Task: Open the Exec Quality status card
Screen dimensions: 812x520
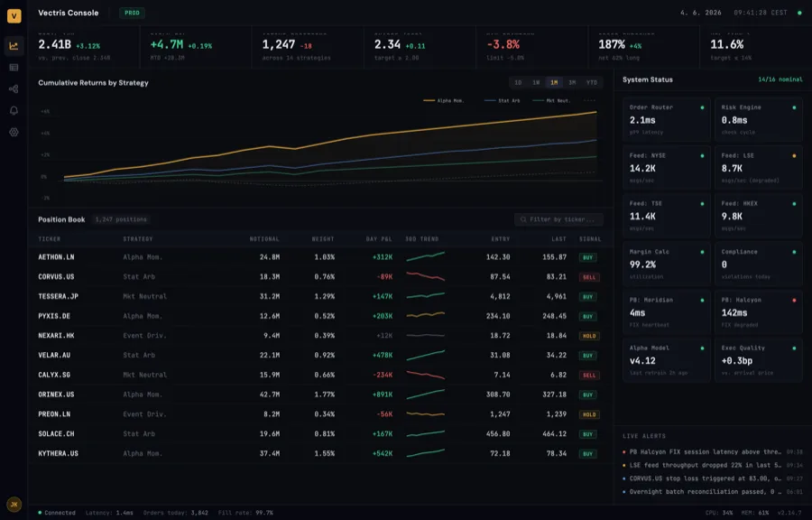Action: point(759,360)
